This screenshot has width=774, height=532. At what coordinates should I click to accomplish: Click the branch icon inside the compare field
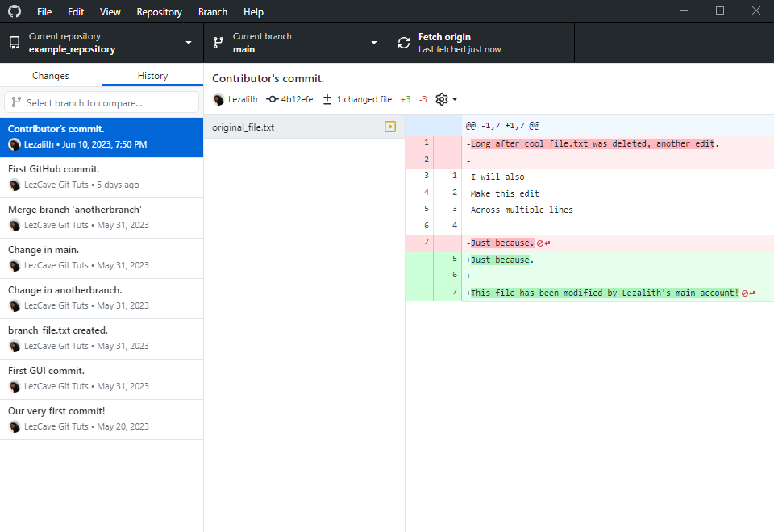tap(16, 102)
